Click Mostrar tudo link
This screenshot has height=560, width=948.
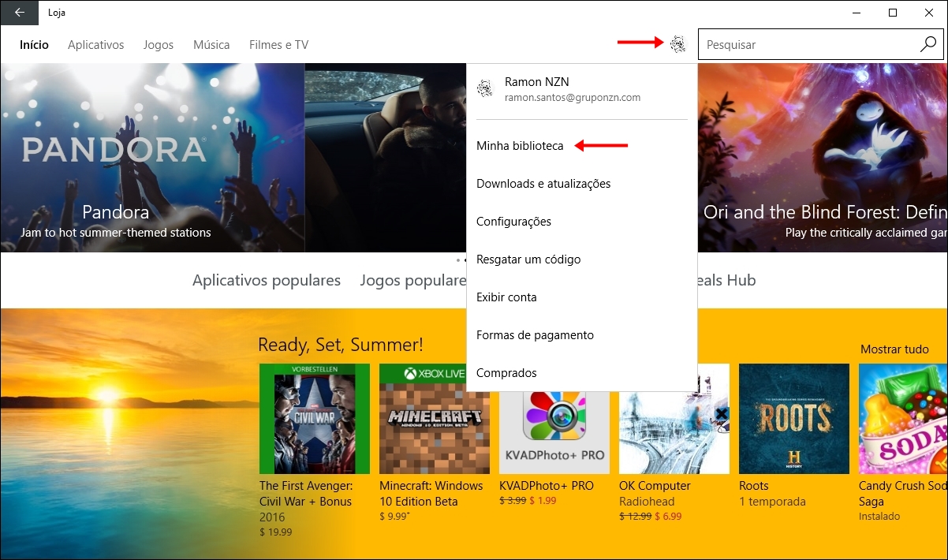click(x=894, y=349)
